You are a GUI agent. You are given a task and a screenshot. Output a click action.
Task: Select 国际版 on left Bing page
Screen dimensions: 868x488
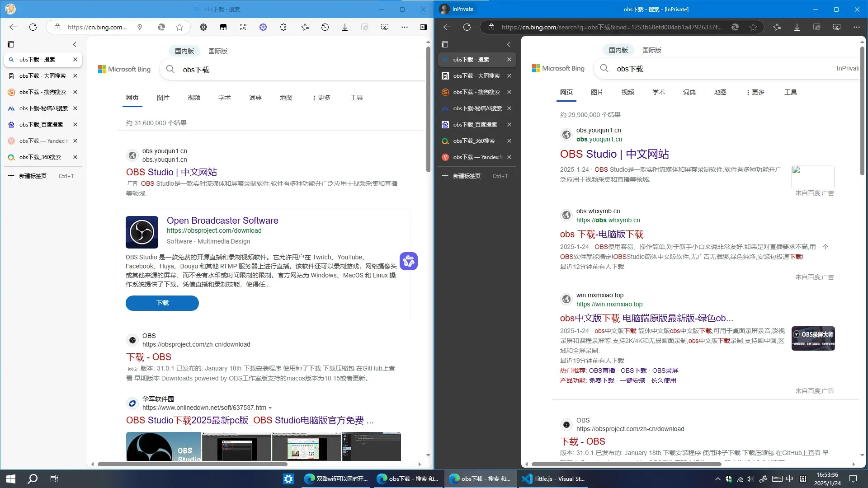(218, 51)
